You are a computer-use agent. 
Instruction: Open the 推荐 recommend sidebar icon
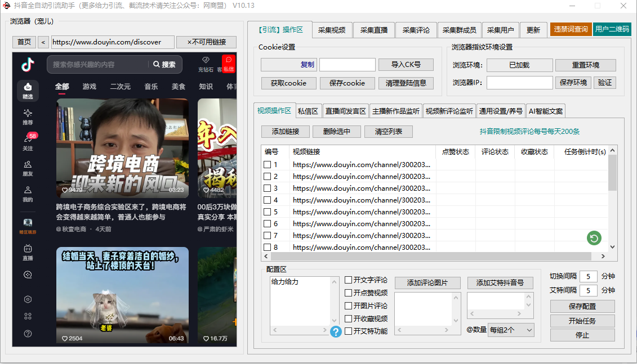28,117
